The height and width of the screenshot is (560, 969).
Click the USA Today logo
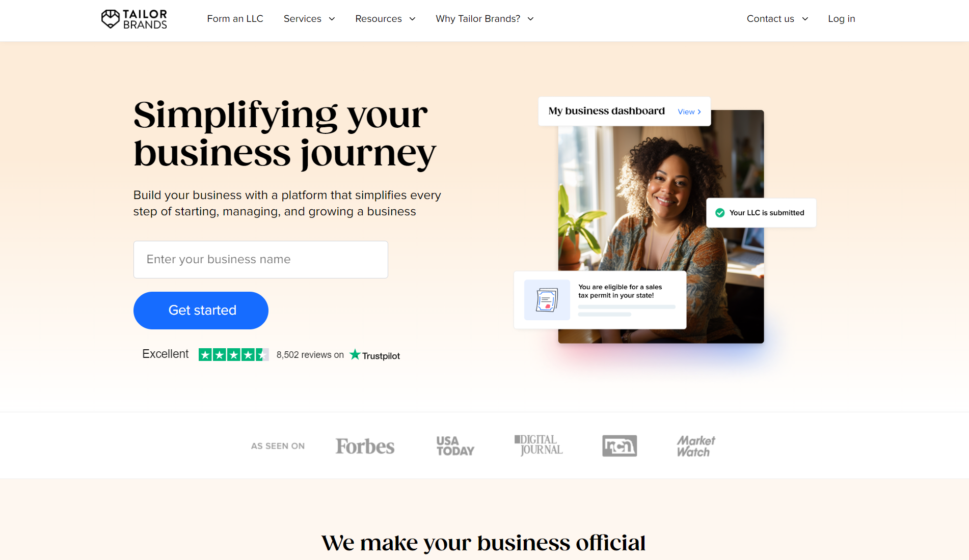point(455,446)
